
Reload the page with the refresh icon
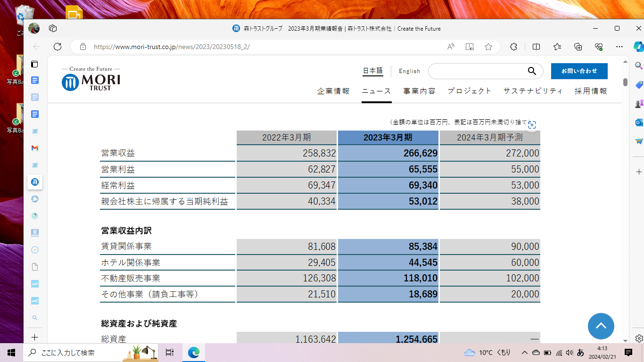click(x=58, y=47)
